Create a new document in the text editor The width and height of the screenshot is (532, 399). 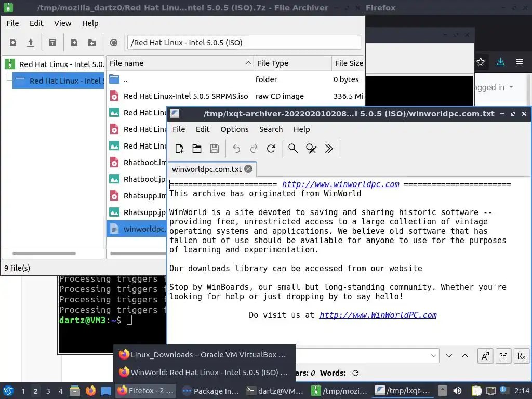(x=179, y=149)
